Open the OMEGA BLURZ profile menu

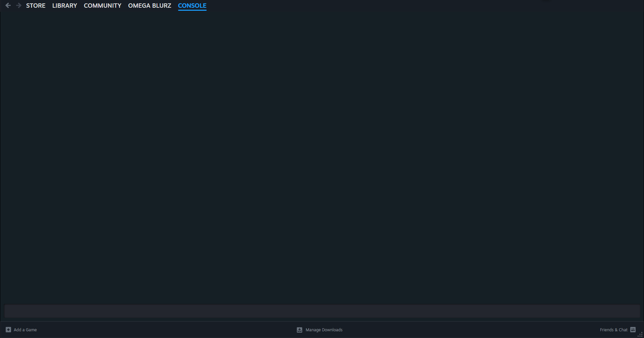point(150,6)
